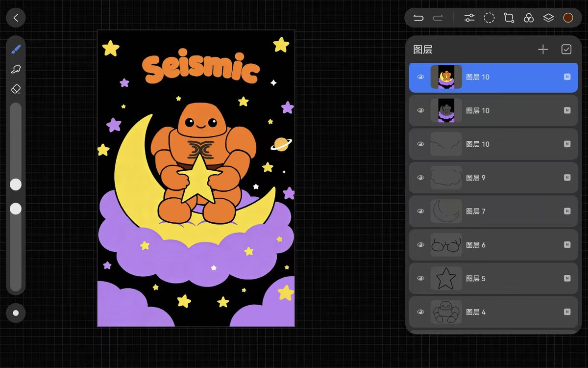The height and width of the screenshot is (368, 588).
Task: Open blend mode N on the silhouette-thumbnail 图层 10
Action: pyautogui.click(x=567, y=110)
